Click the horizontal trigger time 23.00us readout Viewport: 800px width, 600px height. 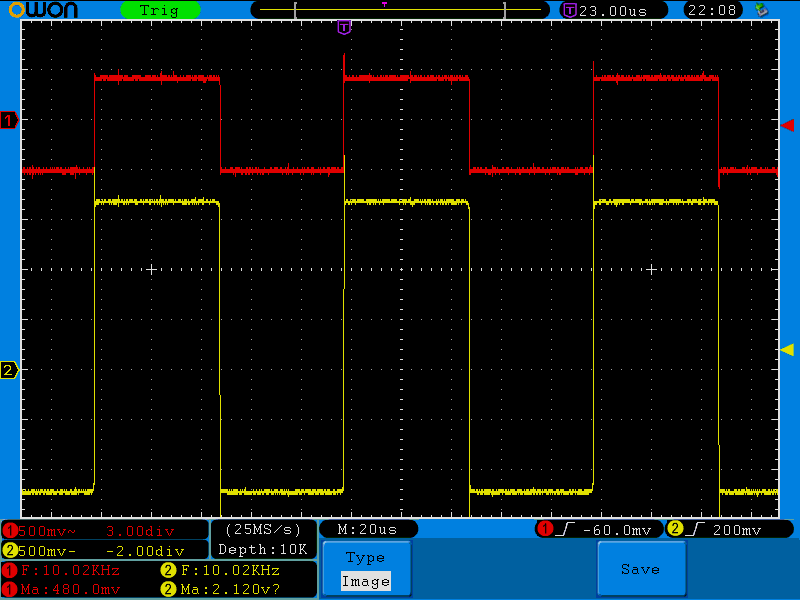613,11
